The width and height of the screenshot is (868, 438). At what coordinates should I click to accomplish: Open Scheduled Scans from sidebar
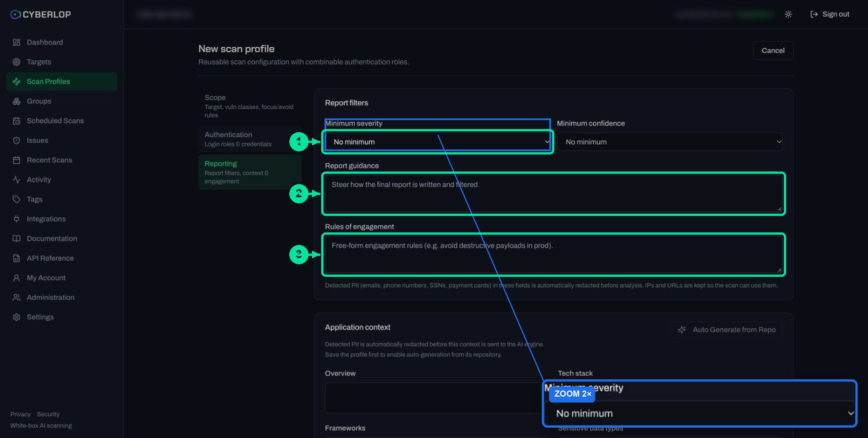62,121
